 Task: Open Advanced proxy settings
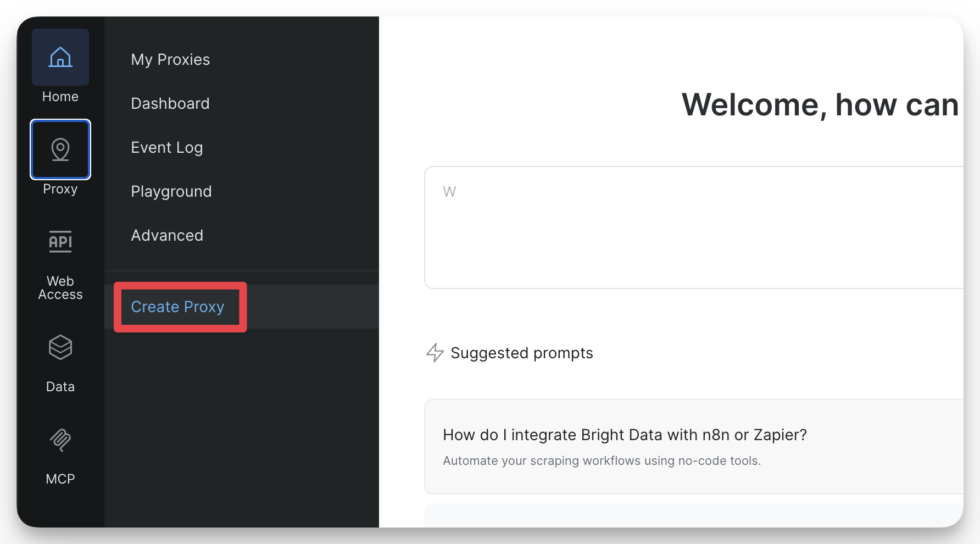[x=166, y=235]
